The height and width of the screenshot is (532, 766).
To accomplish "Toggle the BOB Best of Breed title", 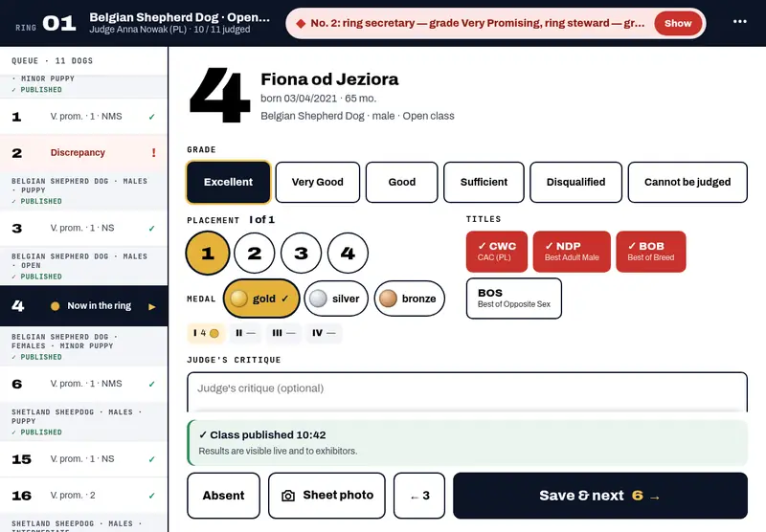I will pyautogui.click(x=651, y=252).
